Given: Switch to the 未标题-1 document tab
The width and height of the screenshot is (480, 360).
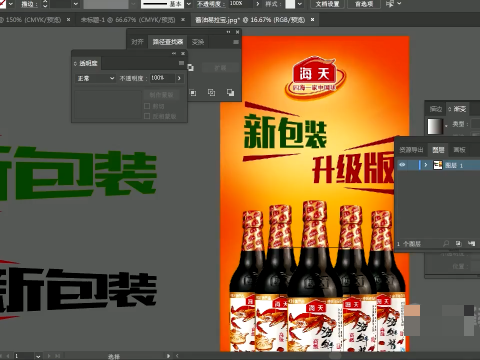Looking at the screenshot, I should (128, 20).
